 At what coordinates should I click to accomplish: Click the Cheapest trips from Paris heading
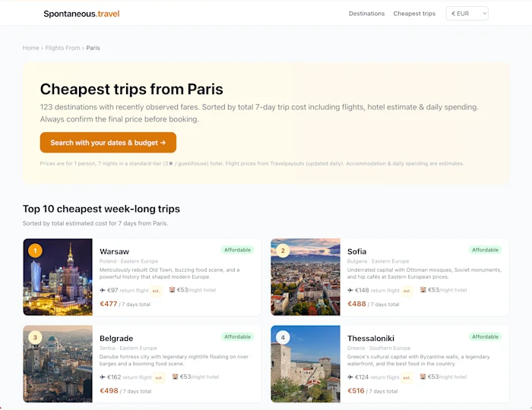pos(131,89)
